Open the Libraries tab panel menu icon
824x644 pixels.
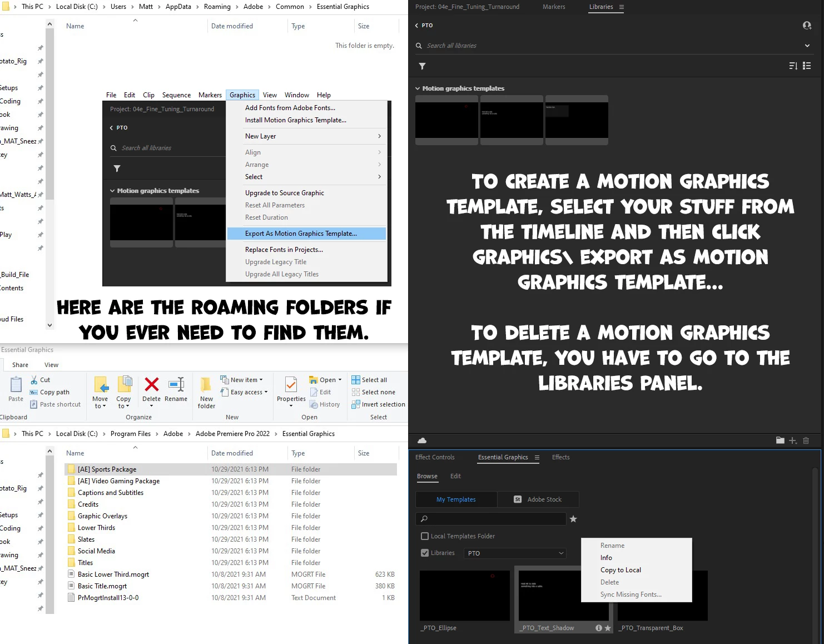pos(622,7)
